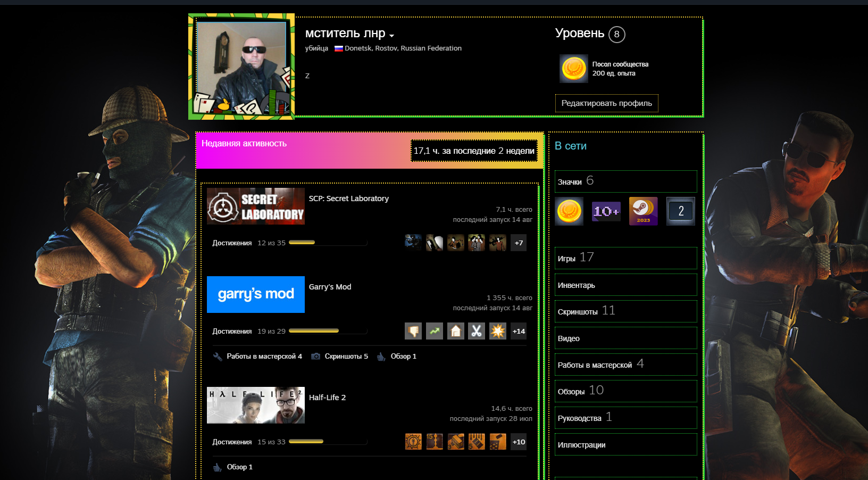Open first SCP achievement icon
The height and width of the screenshot is (480, 868).
coord(413,243)
